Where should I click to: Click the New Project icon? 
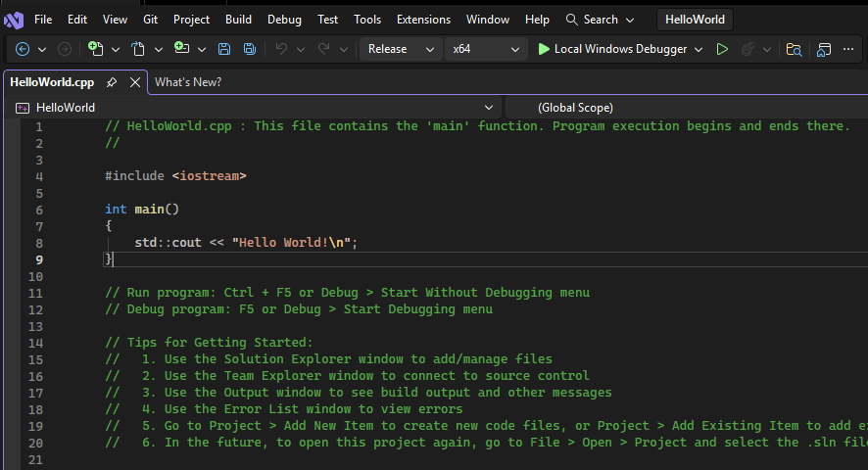(x=95, y=49)
